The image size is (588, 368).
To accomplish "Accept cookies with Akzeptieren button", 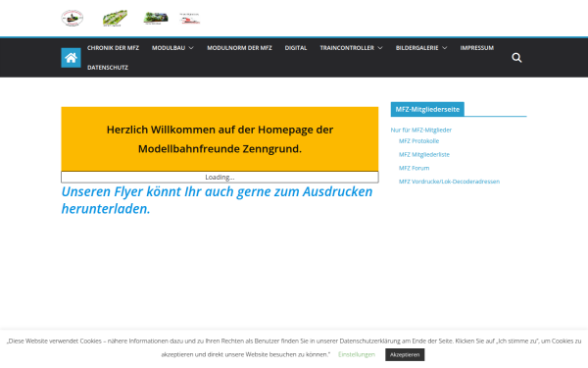I will coord(405,355).
